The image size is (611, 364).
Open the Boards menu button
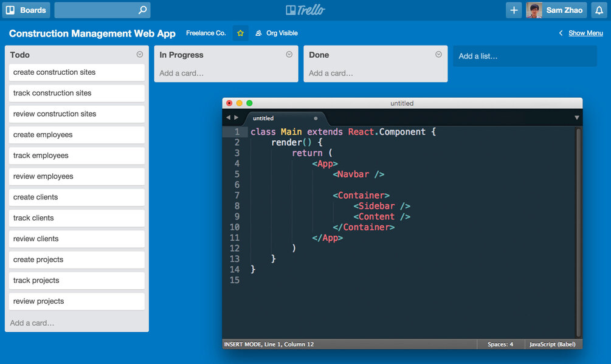(x=27, y=10)
